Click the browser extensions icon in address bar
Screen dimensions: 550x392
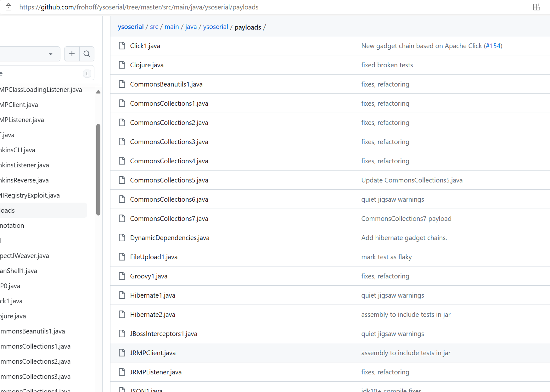(x=536, y=7)
